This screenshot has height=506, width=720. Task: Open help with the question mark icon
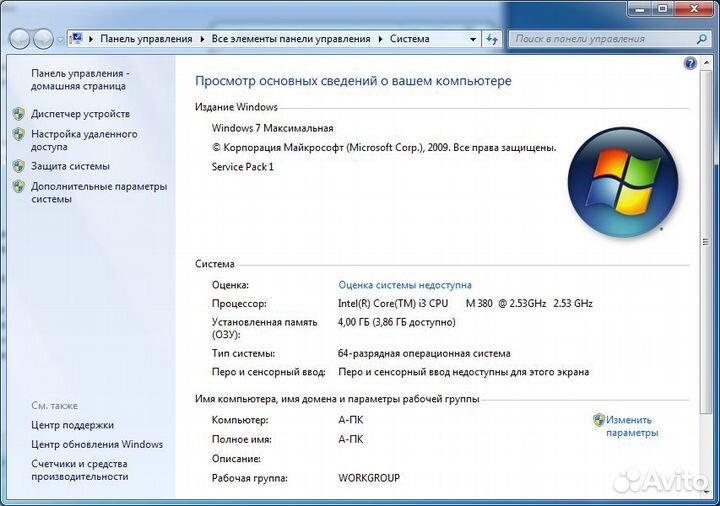point(690,63)
